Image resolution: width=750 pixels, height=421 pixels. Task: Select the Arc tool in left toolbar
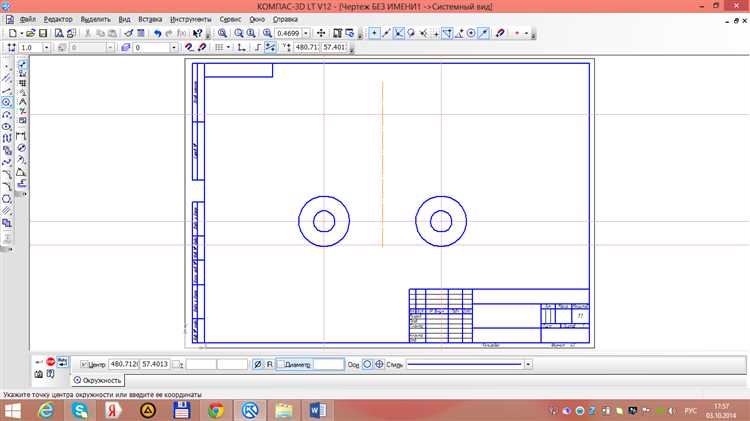pyautogui.click(x=7, y=115)
